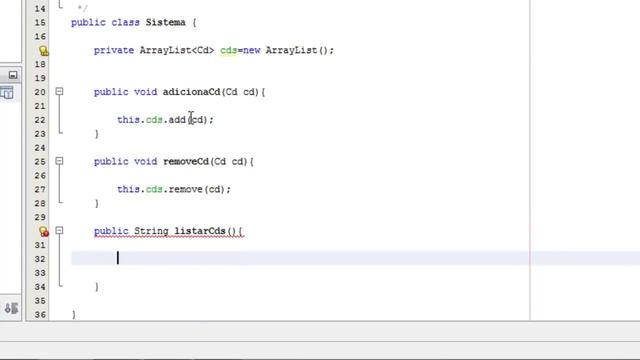Click the 'private' keyword on the field line

click(114, 50)
